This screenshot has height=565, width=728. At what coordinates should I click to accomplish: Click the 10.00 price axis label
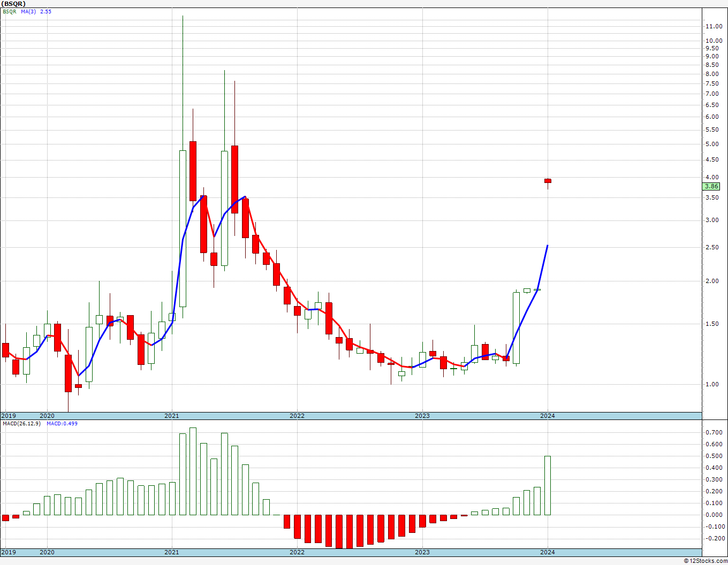(x=713, y=41)
